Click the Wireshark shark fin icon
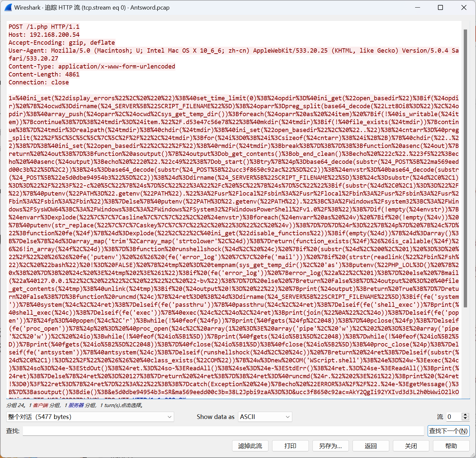The width and height of the screenshot is (476, 458). 8,7
